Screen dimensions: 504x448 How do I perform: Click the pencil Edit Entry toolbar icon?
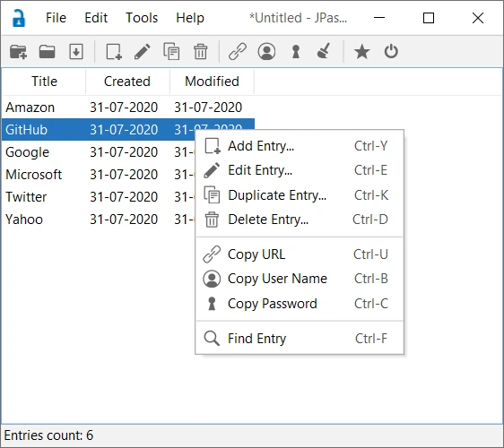click(142, 51)
